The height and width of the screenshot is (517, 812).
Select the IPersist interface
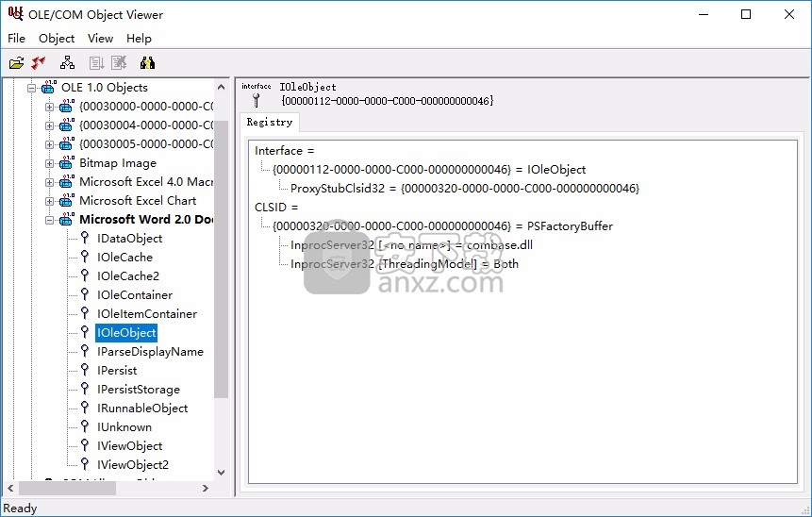pyautogui.click(x=117, y=371)
